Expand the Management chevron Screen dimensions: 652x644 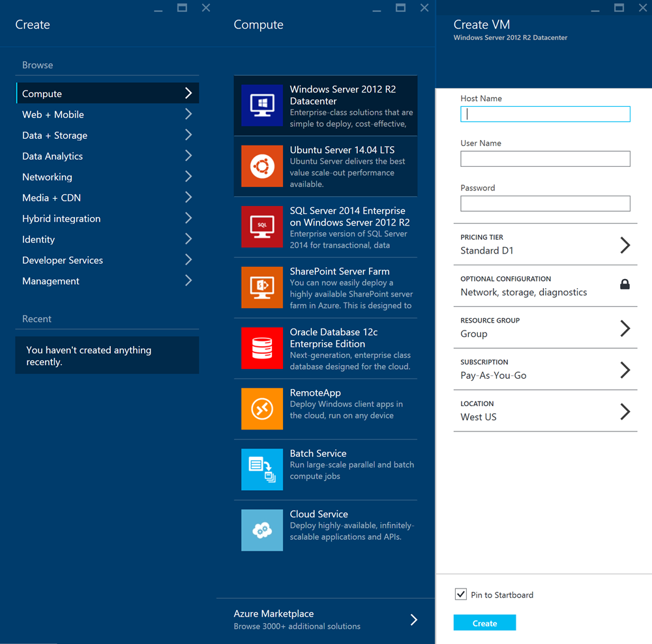point(188,280)
